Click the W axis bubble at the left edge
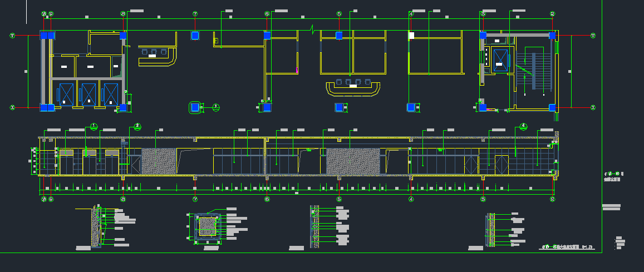Viewport: 644px width, 272px height. tap(12, 36)
